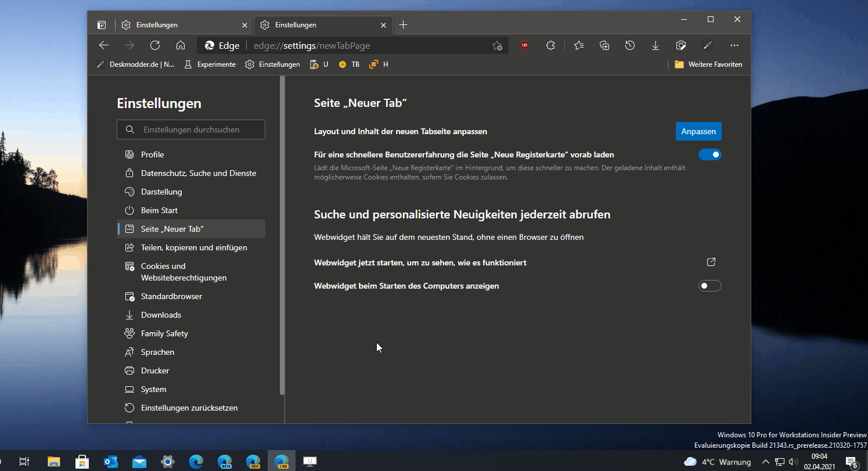Add this page to favorites star

click(497, 45)
